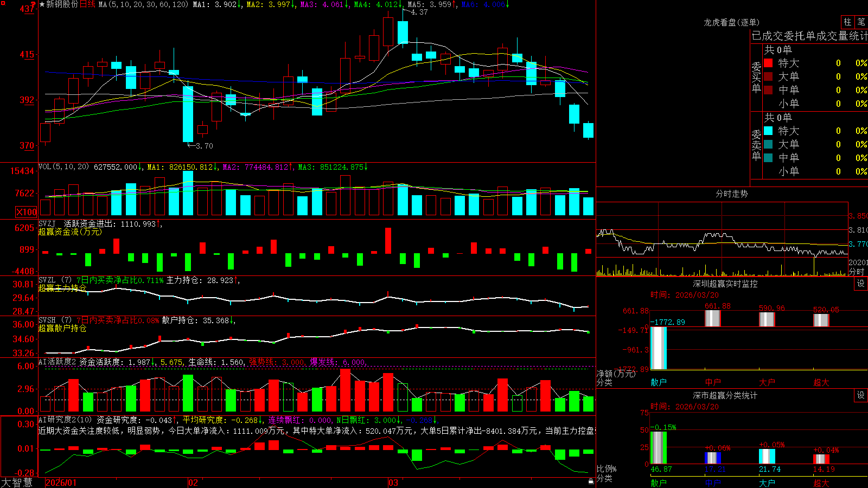The width and height of the screenshot is (868, 488).
Task: Click the 龙虎看盘(逐单) panel title
Action: [x=731, y=22]
